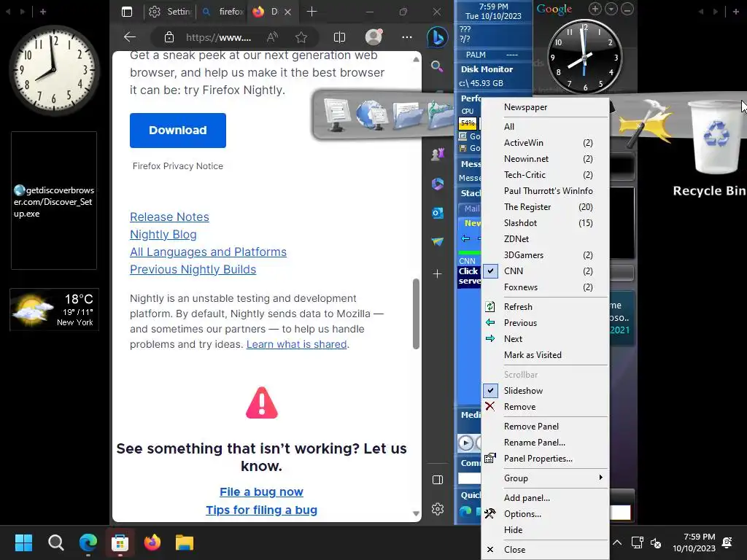Toggle the Slideshow option in context menu
747x560 pixels.
click(x=546, y=391)
